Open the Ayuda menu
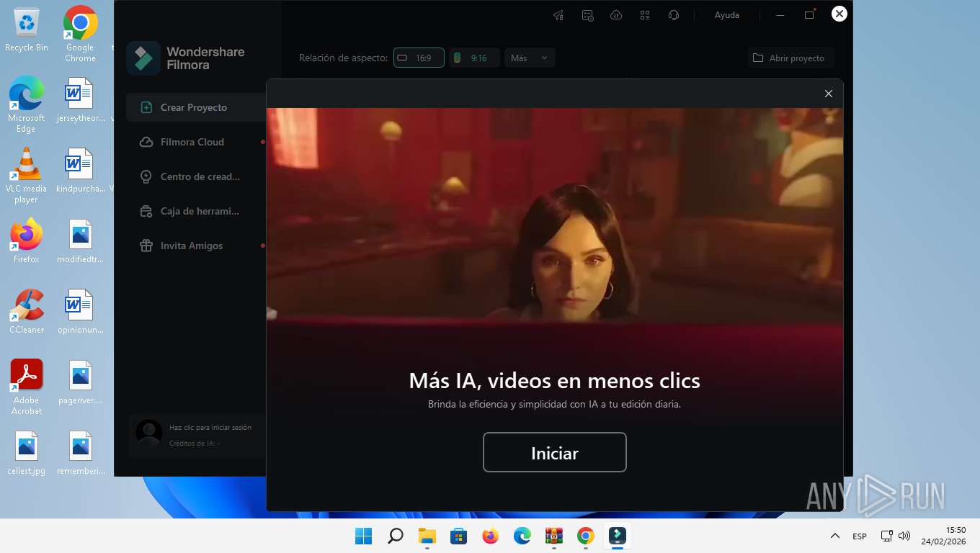Screen dimensions: 980x553 tap(726, 14)
